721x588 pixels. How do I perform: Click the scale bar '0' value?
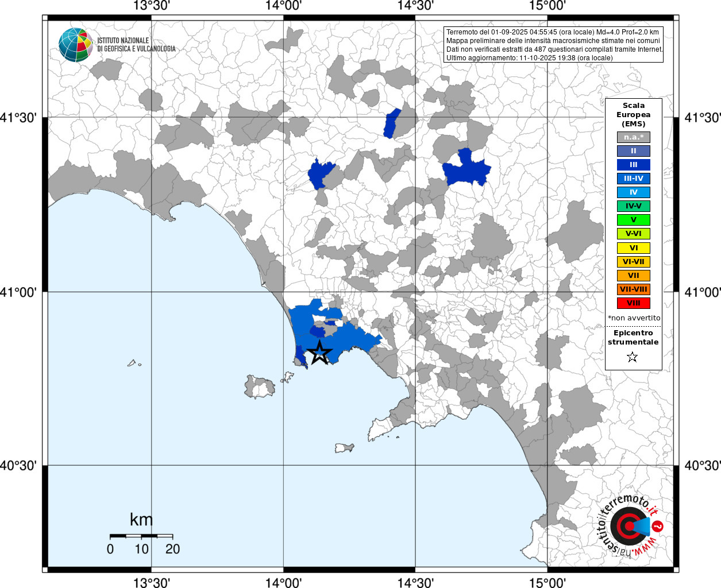click(110, 549)
